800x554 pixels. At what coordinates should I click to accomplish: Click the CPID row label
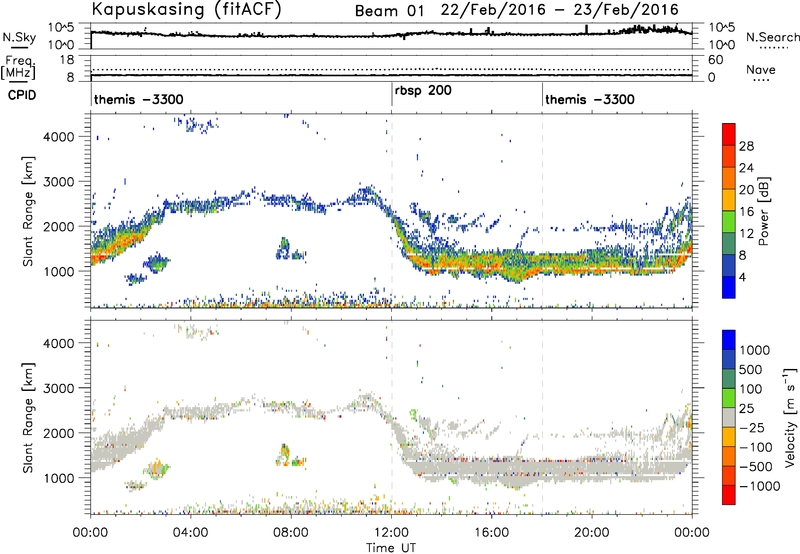click(x=22, y=95)
